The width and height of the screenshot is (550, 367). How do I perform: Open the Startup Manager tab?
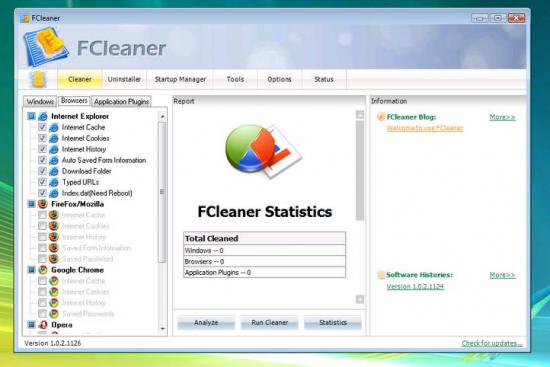[180, 79]
